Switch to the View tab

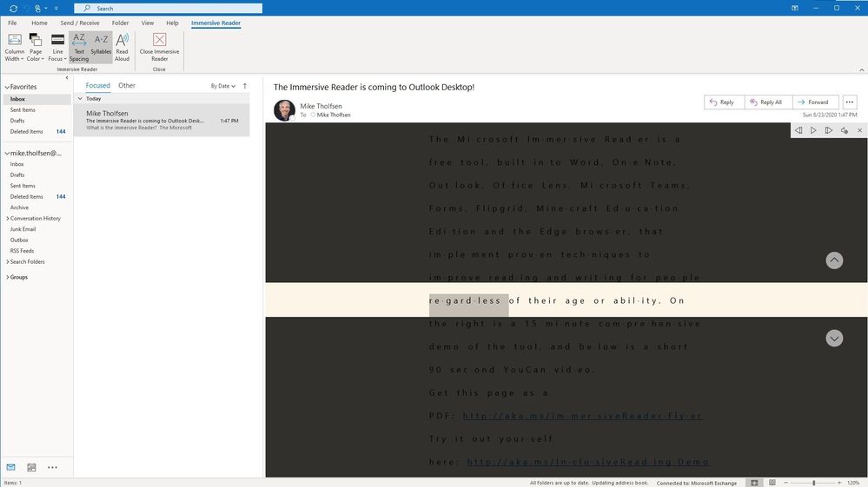click(147, 23)
